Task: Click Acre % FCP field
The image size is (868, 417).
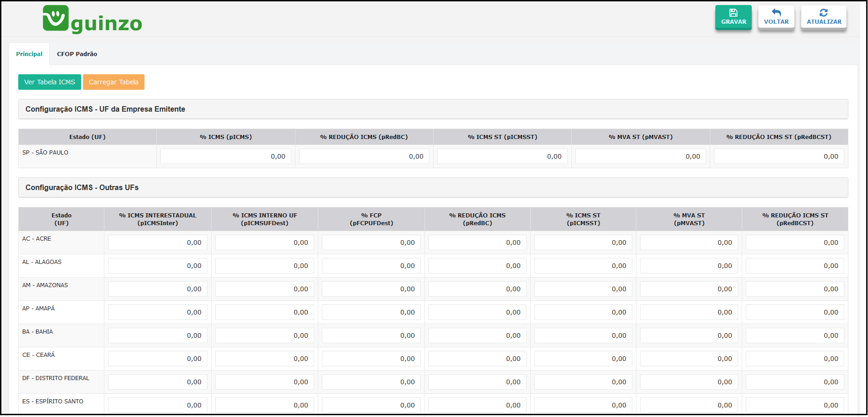Action: pyautogui.click(x=371, y=242)
